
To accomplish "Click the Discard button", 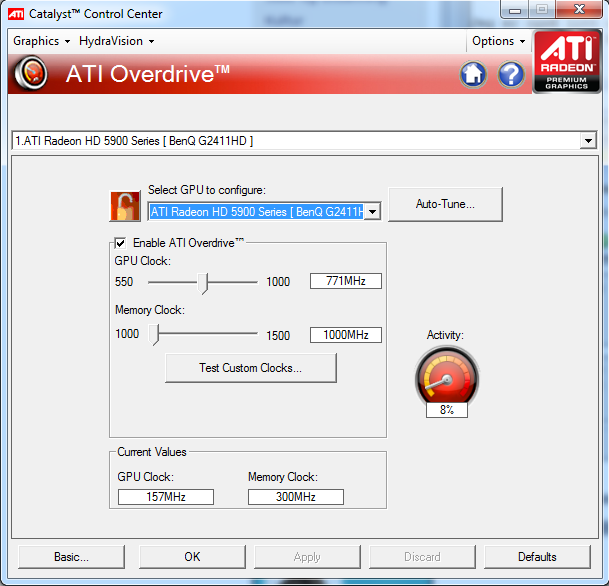I will click(x=422, y=557).
